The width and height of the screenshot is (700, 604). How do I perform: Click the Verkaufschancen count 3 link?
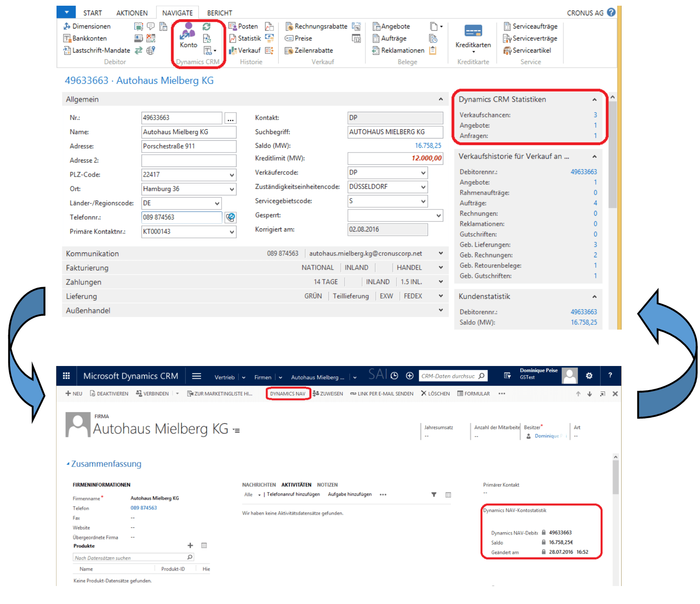click(595, 115)
